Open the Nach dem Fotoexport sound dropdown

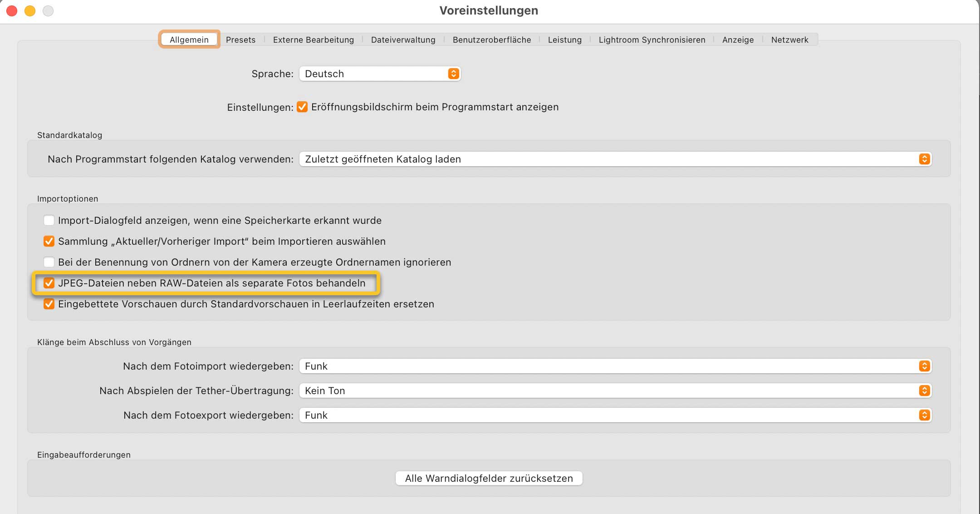point(615,415)
